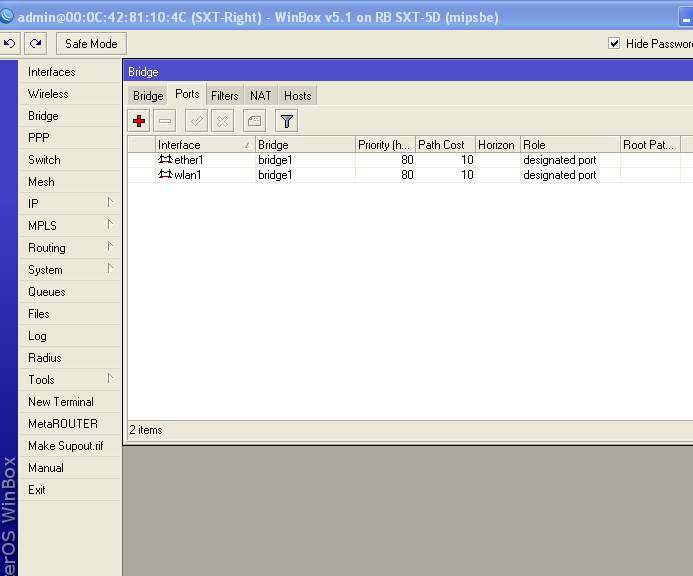The width and height of the screenshot is (693, 576).
Task: Open the Radius menu item
Action: point(70,358)
